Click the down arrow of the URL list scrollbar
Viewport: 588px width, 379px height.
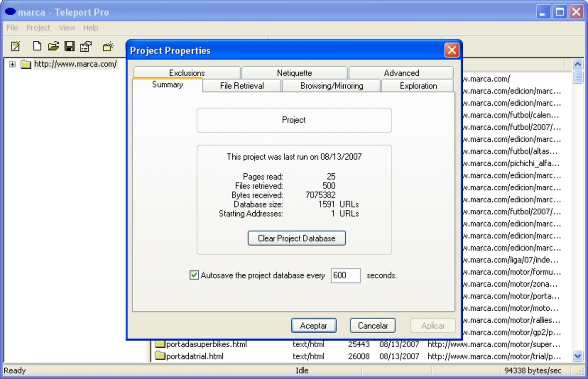578,356
